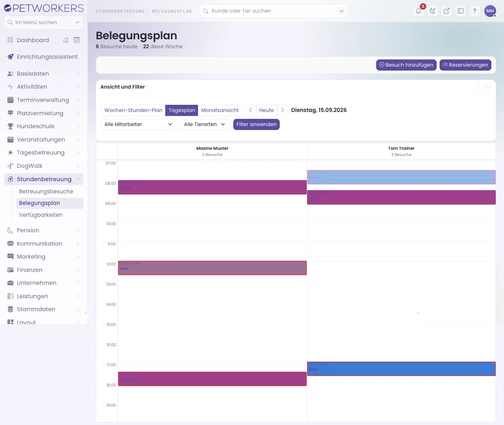Click the home icon next to Dashboard
The width and height of the screenshot is (504, 425).
click(x=66, y=40)
